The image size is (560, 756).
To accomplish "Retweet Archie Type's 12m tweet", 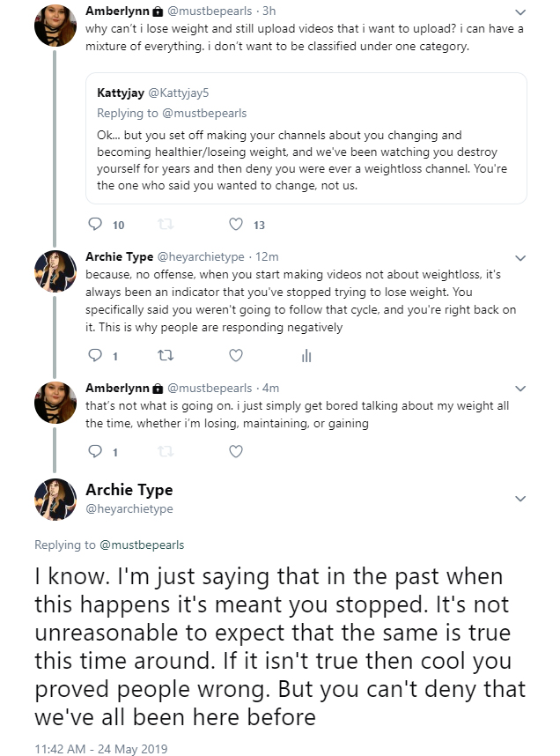I will 166,356.
